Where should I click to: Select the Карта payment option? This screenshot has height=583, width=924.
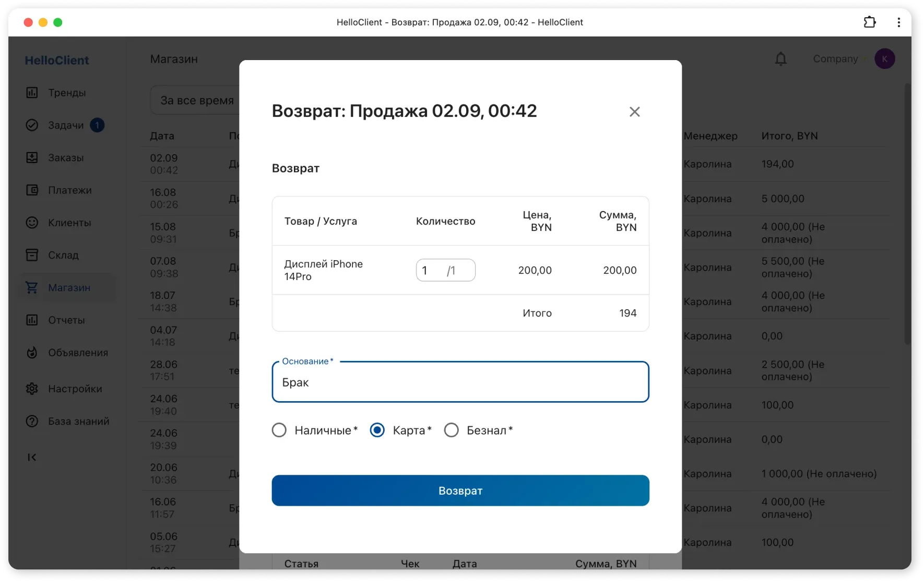(377, 430)
